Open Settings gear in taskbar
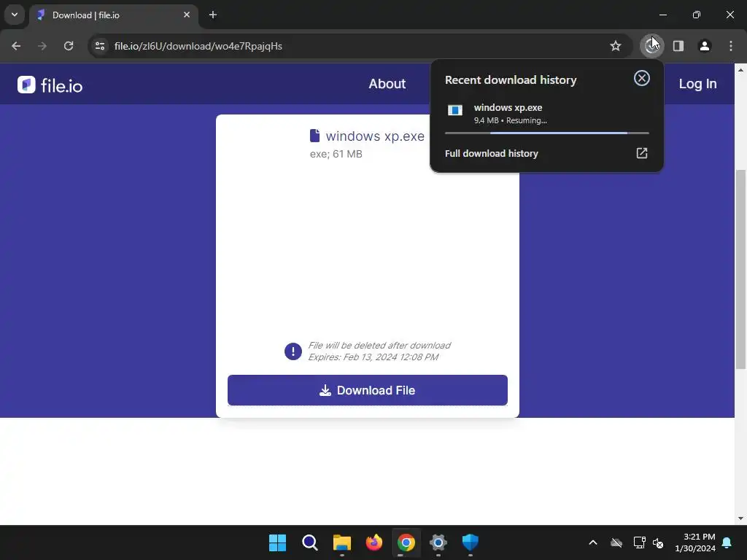This screenshot has height=560, width=747. click(x=438, y=542)
